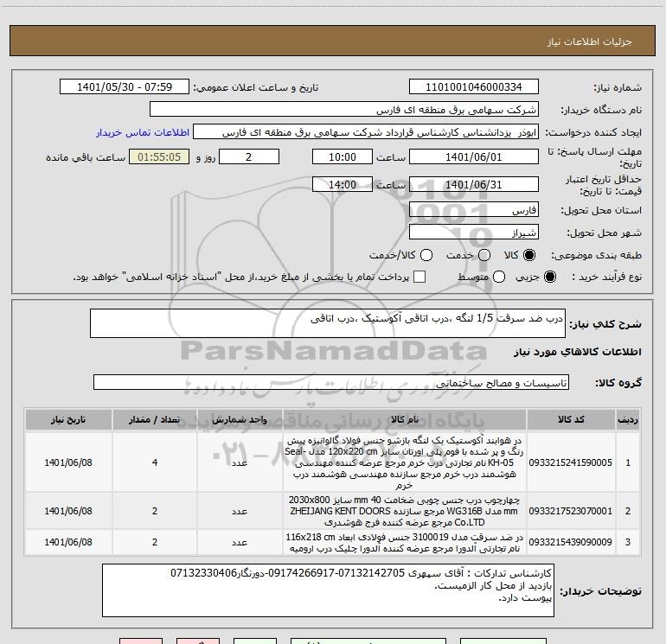The width and height of the screenshot is (666, 644).
Task: Click the need number field 1101001046000334
Action: (x=474, y=86)
